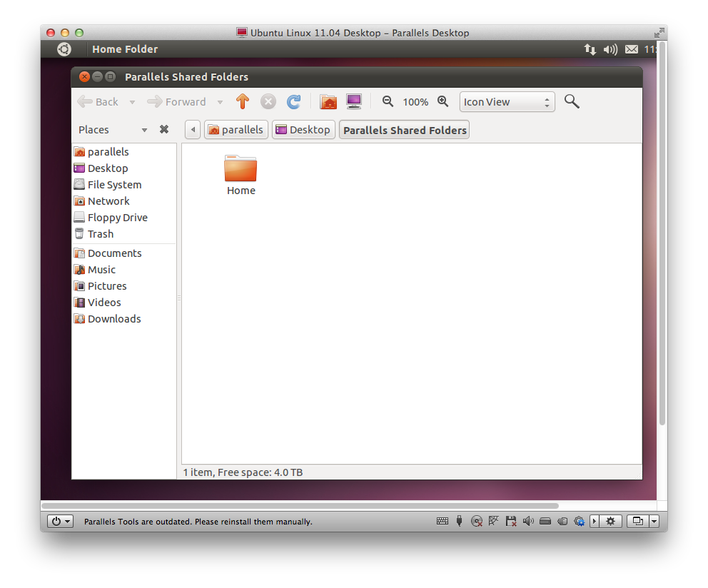
Task: Open the Forward history dropdown arrow
Action: [x=220, y=102]
